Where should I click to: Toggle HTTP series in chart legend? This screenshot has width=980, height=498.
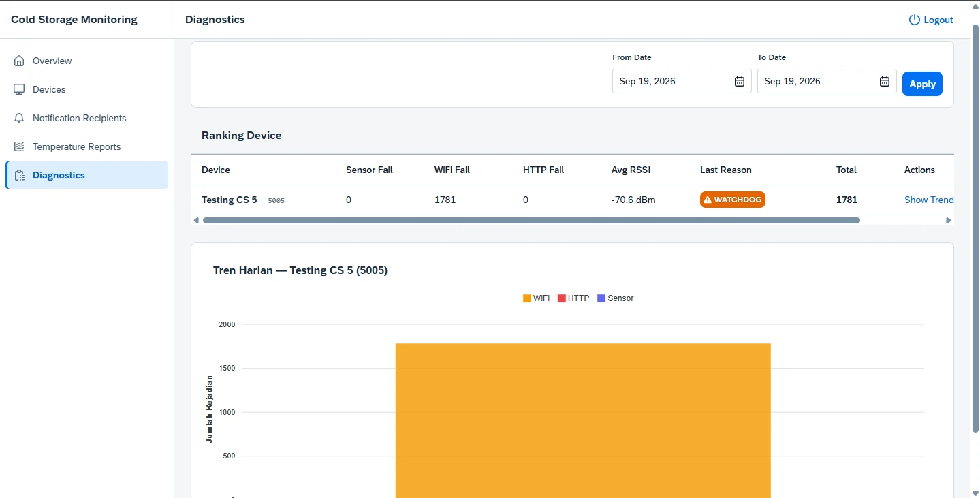coord(573,298)
